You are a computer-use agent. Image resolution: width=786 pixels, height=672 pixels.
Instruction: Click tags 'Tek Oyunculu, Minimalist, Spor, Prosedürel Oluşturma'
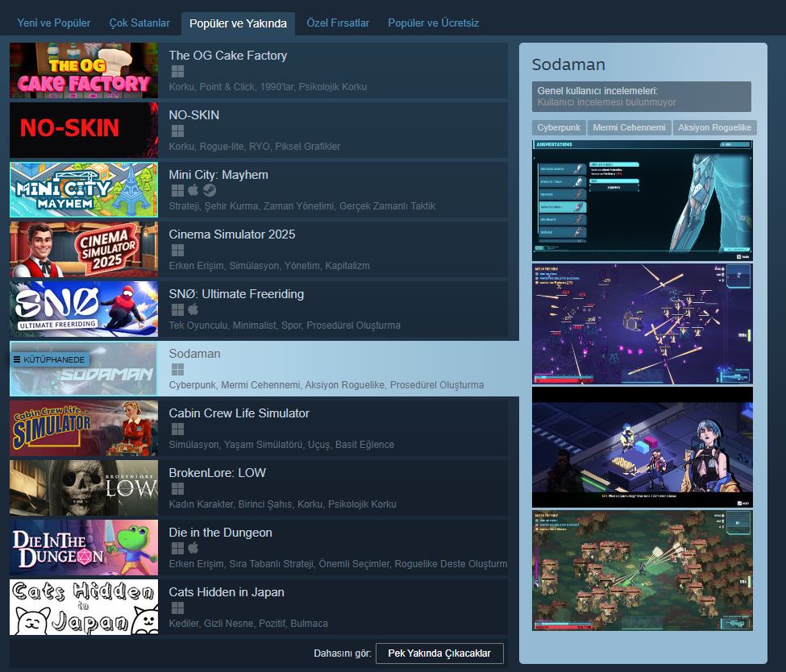(285, 326)
